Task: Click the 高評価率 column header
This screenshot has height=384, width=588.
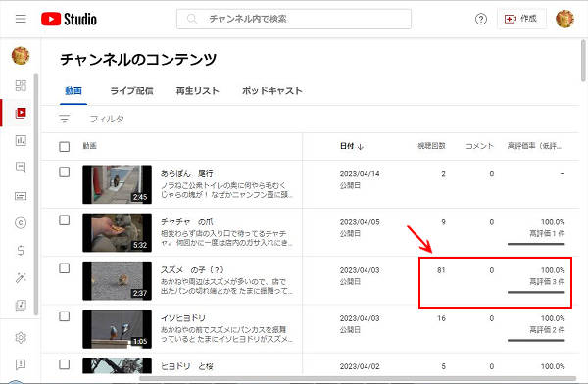Action: tap(534, 146)
